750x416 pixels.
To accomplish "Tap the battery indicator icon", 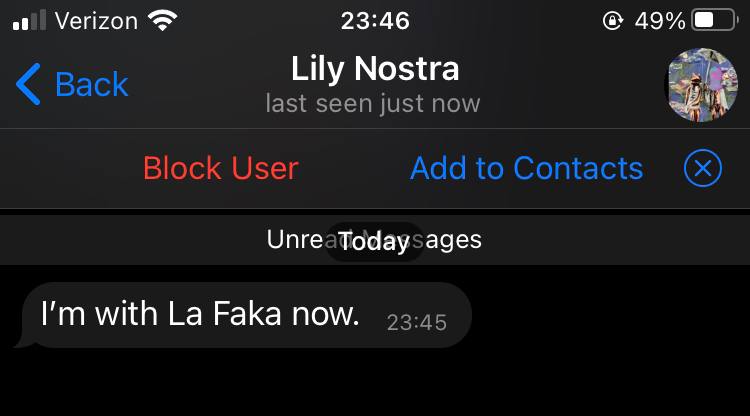I will coord(715,21).
